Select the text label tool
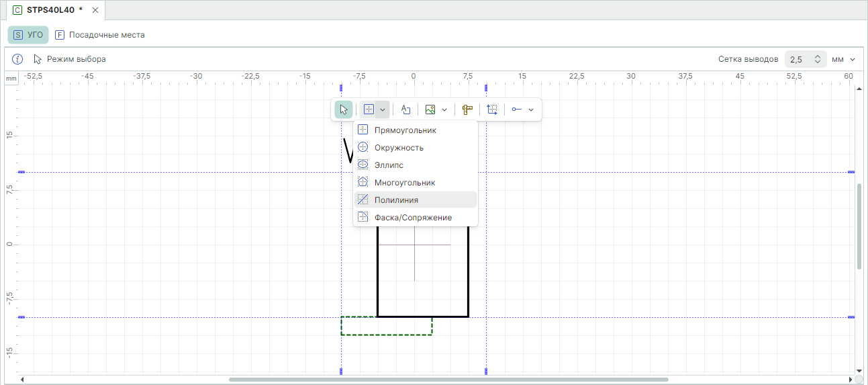868x385 pixels. click(405, 110)
